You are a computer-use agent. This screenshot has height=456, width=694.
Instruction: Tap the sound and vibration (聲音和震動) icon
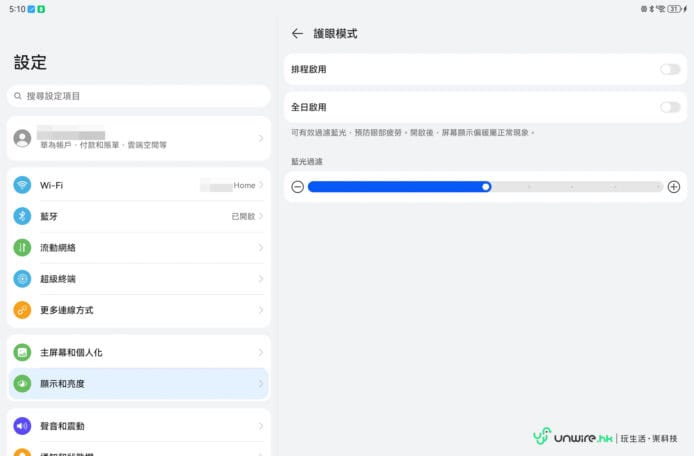coord(22,426)
